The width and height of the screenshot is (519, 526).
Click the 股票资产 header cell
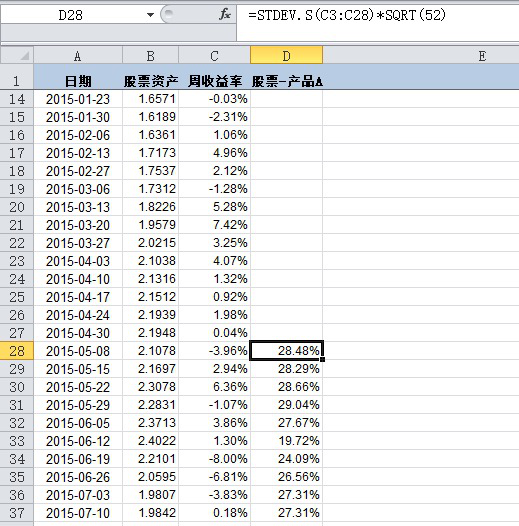151,81
